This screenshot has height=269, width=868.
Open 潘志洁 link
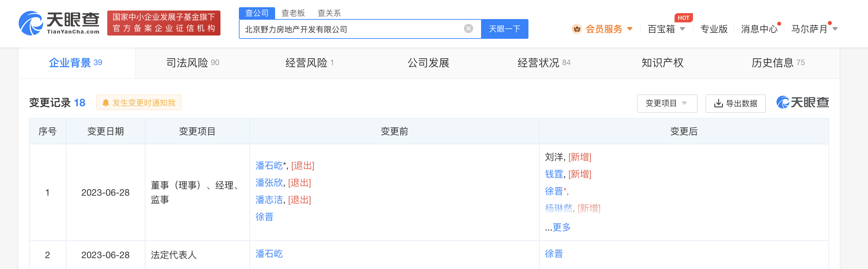point(269,200)
